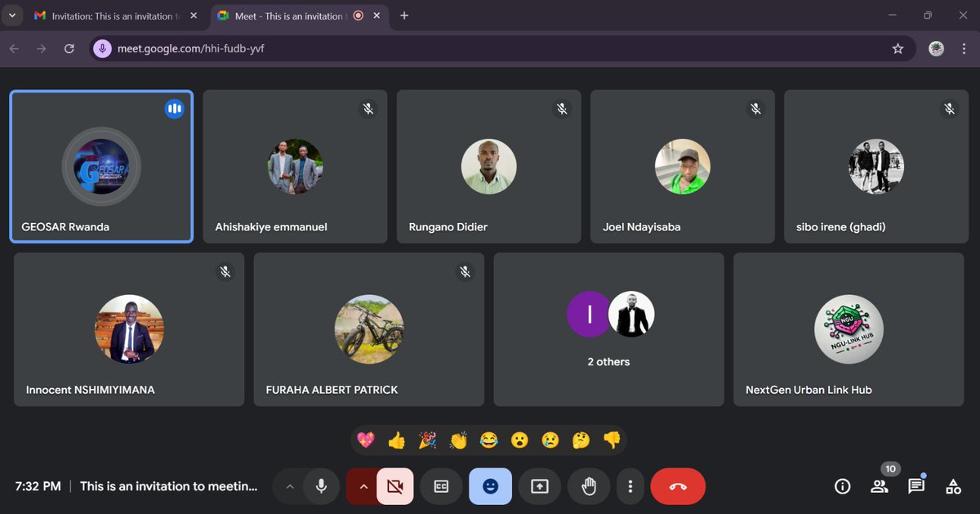Click muted mic icon on Ahishakiye emmanuel

click(x=368, y=109)
